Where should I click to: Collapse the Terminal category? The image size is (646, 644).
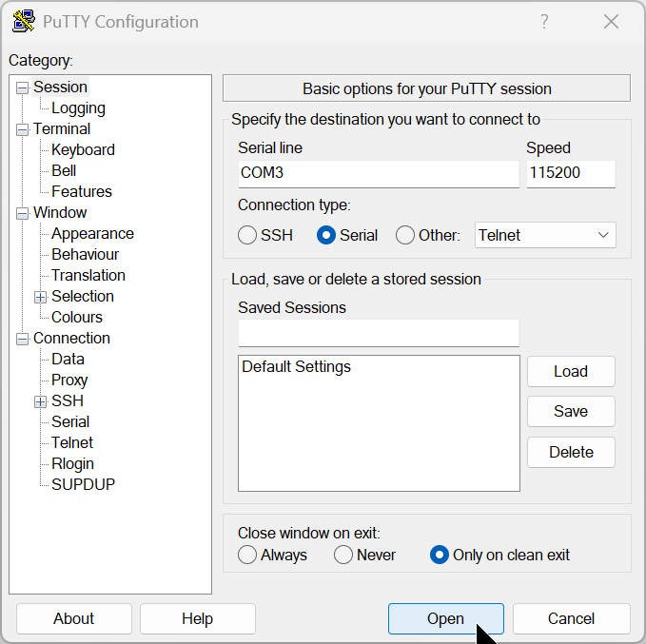point(23,129)
